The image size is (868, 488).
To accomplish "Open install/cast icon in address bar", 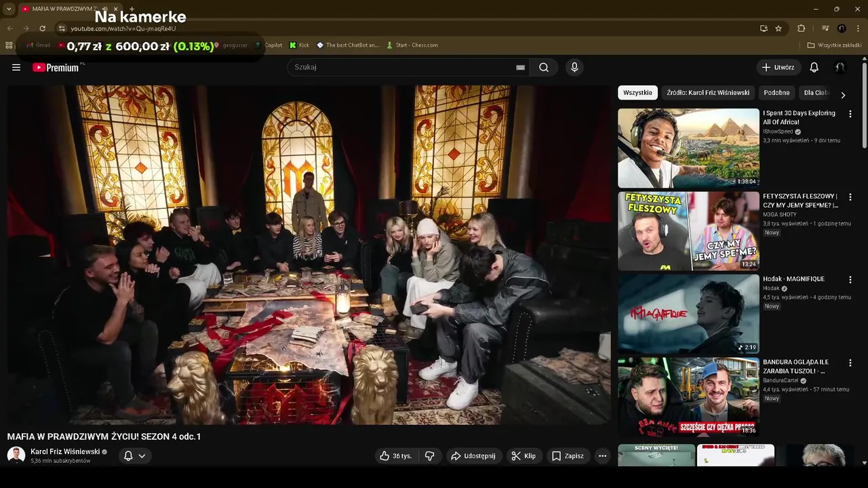I will tap(764, 28).
